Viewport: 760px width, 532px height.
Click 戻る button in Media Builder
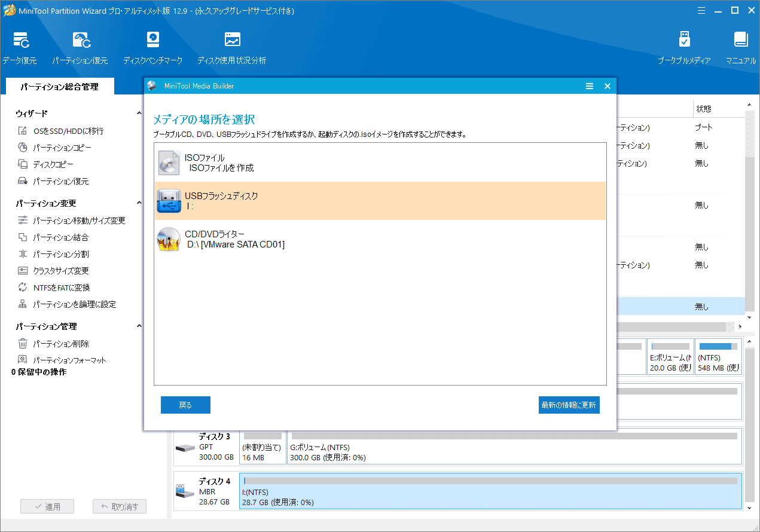point(185,405)
